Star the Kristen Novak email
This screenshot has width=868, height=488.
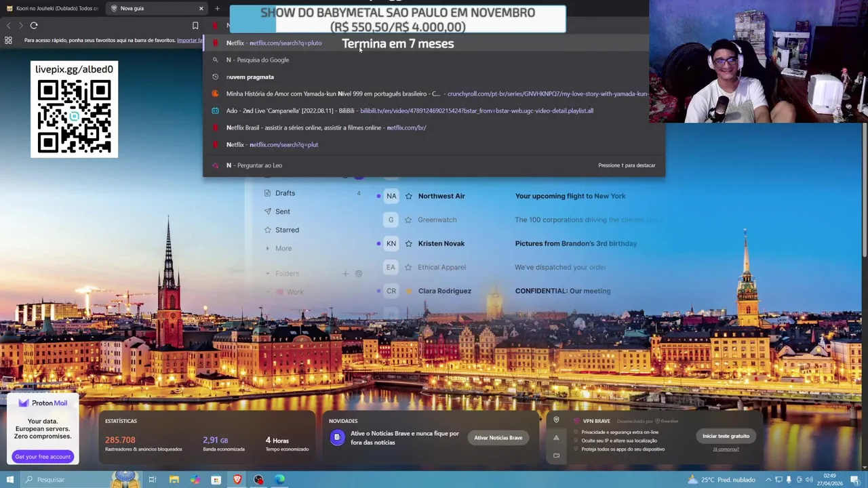point(409,243)
